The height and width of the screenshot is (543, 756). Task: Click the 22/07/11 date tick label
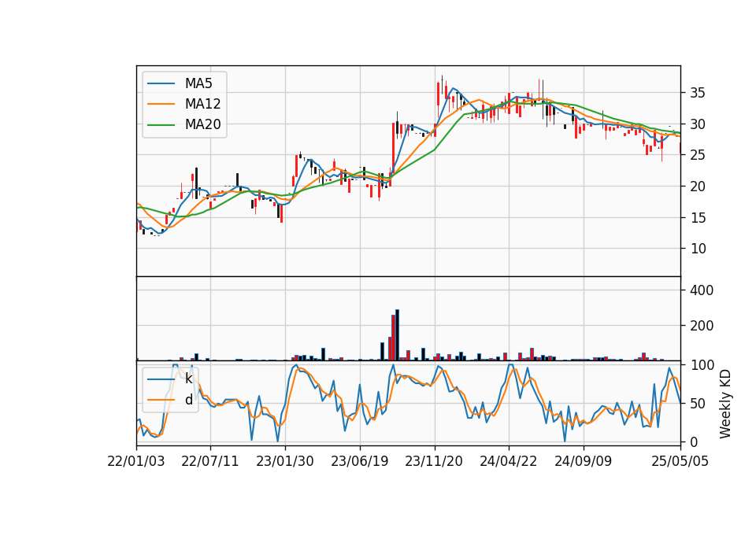pyautogui.click(x=210, y=461)
